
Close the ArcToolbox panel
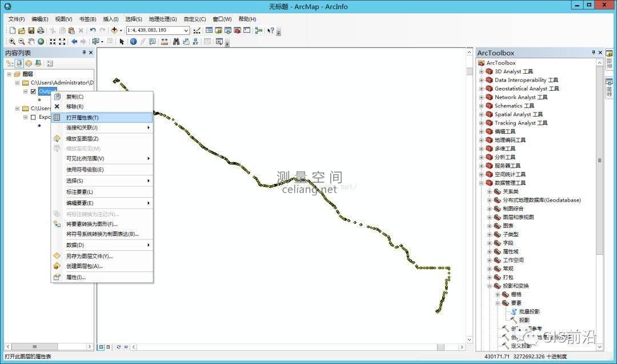(x=600, y=53)
